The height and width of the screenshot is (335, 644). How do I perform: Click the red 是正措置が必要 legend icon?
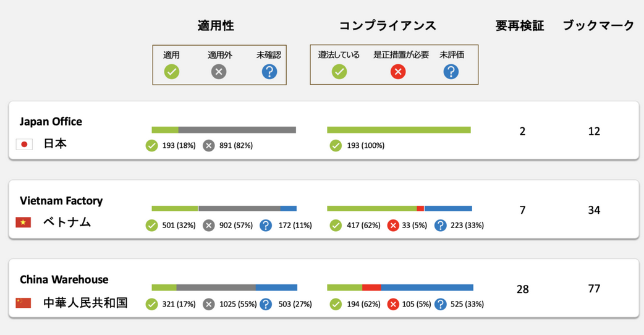click(398, 72)
